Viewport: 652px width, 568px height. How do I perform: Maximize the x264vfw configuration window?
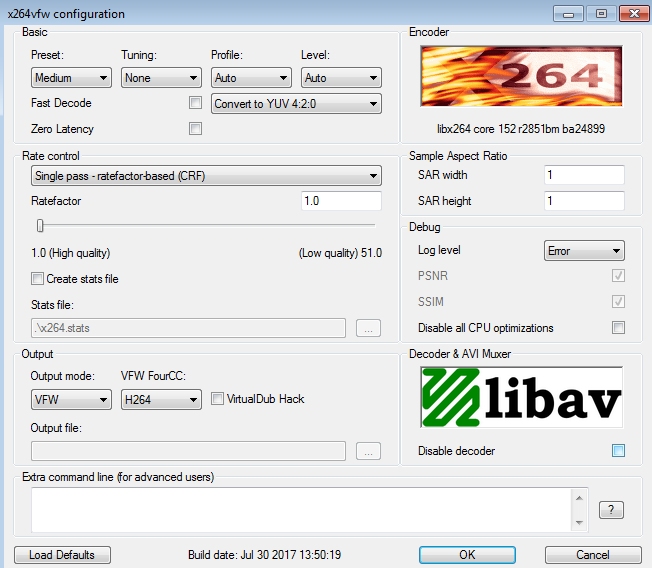[x=601, y=14]
